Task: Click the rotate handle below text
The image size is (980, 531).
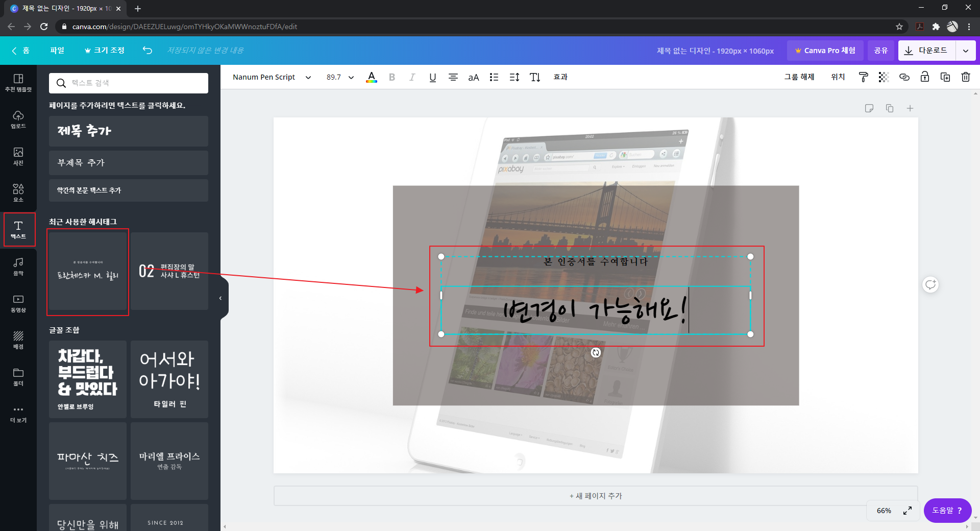Action: (x=596, y=352)
